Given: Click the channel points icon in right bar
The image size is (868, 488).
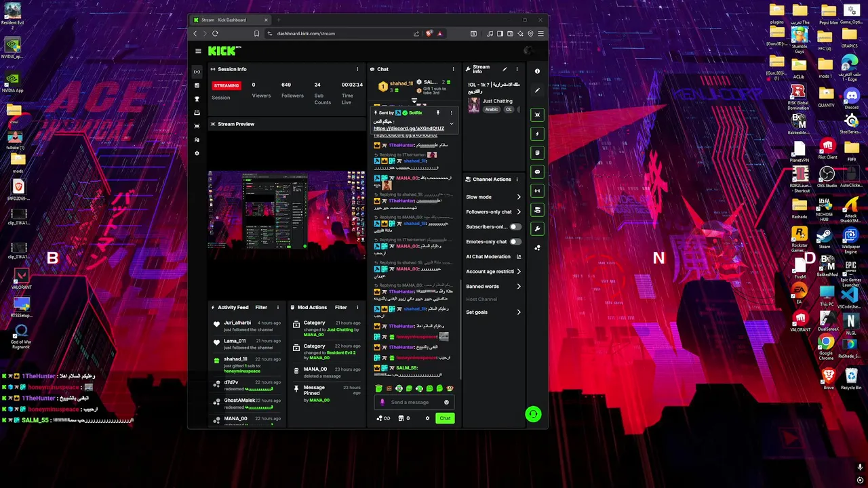Looking at the screenshot, I should pyautogui.click(x=537, y=248).
